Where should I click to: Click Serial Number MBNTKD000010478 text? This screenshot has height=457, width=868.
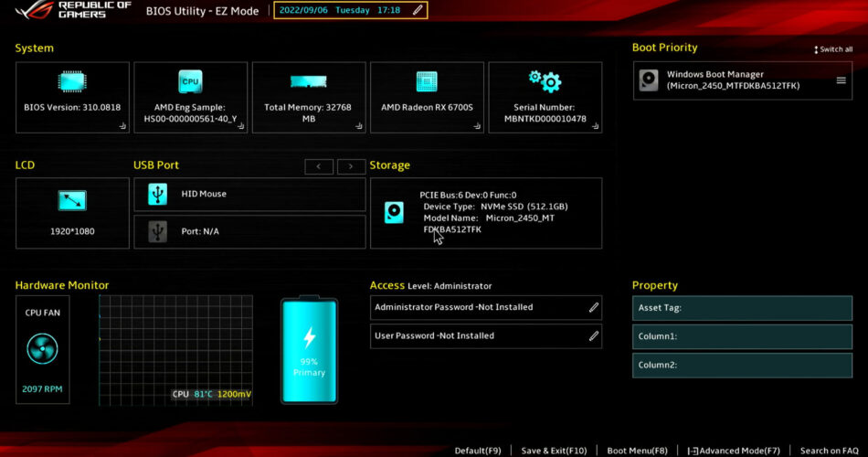pyautogui.click(x=545, y=113)
